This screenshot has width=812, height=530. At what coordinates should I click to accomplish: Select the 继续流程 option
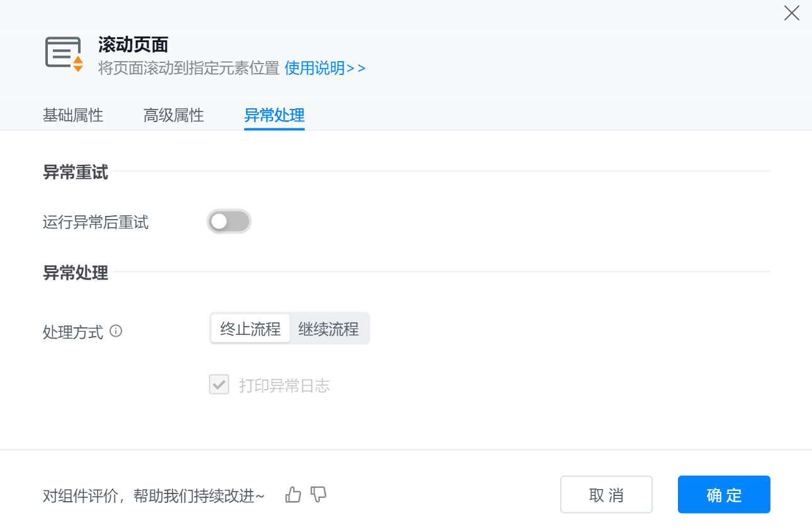click(x=329, y=329)
